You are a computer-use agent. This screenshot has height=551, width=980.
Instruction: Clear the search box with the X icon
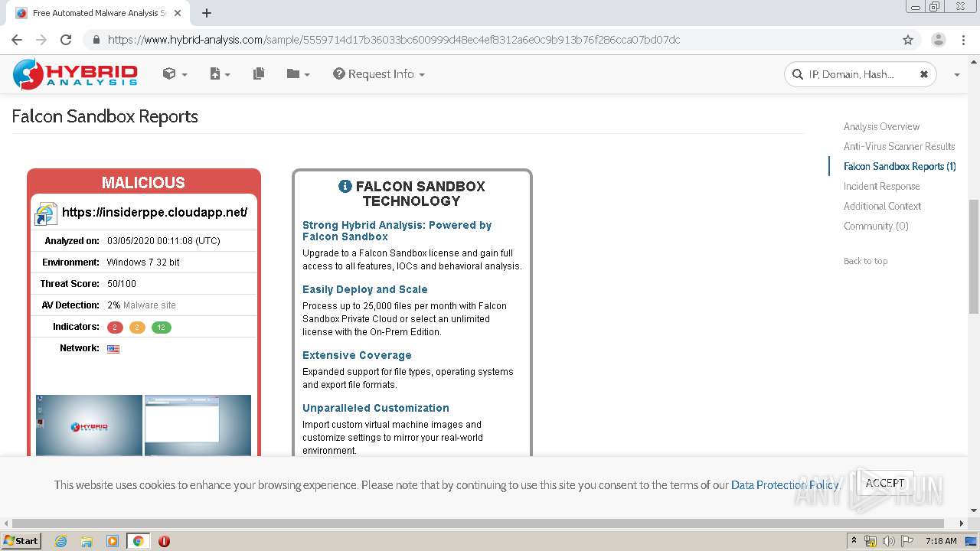[923, 74]
